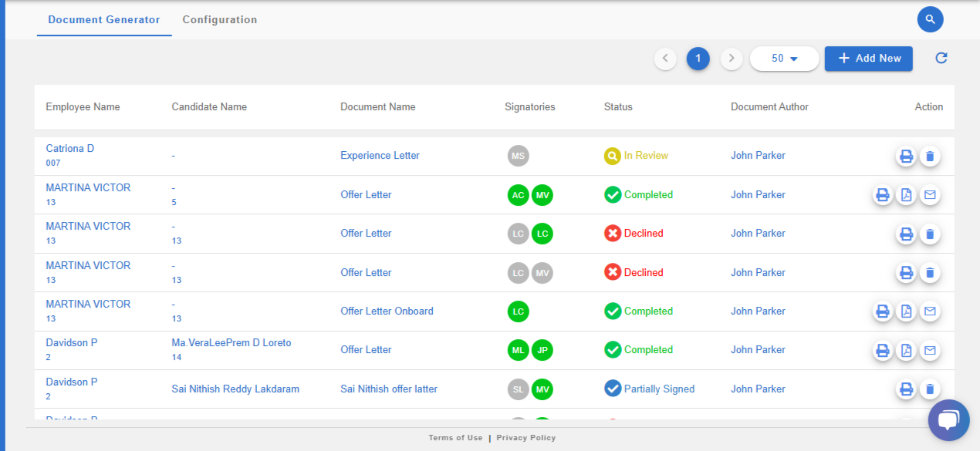Open the chat widget bubble
Screen dimensions: 980x451
[x=948, y=420]
